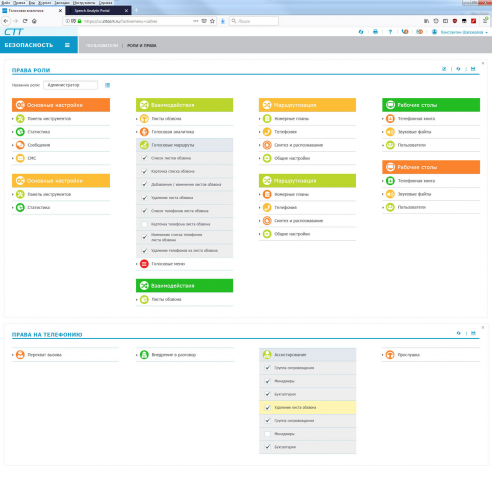492x480 pixels.
Task: Click the СТТ logo
Action: click(13, 32)
